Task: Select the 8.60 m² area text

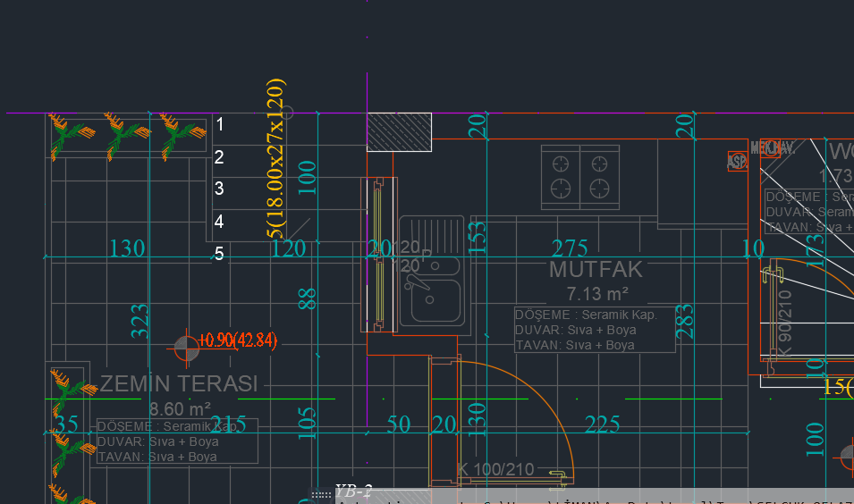Action: click(x=180, y=408)
